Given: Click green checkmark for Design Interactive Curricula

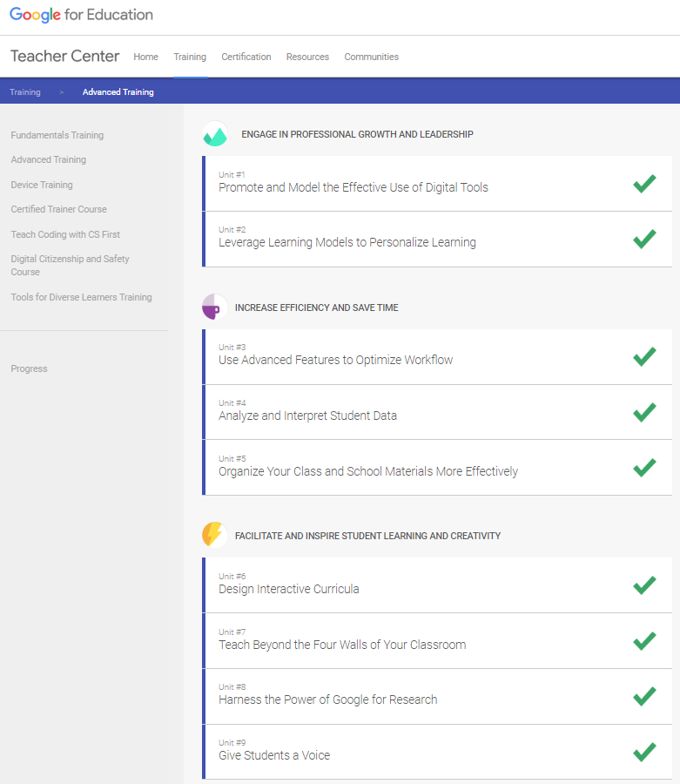Looking at the screenshot, I should click(644, 585).
